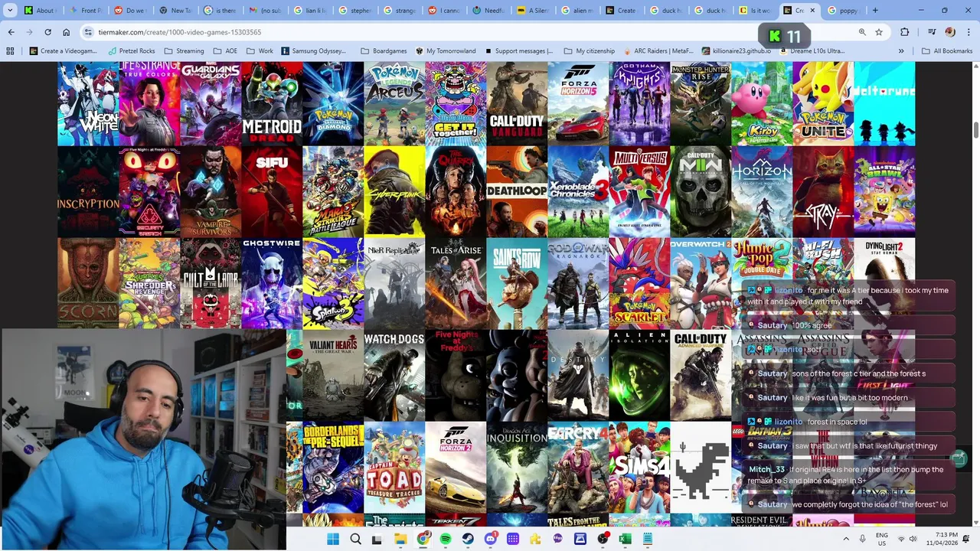980x551 pixels.
Task: Open the tab search dropdown arrow
Action: pyautogui.click(x=10, y=11)
